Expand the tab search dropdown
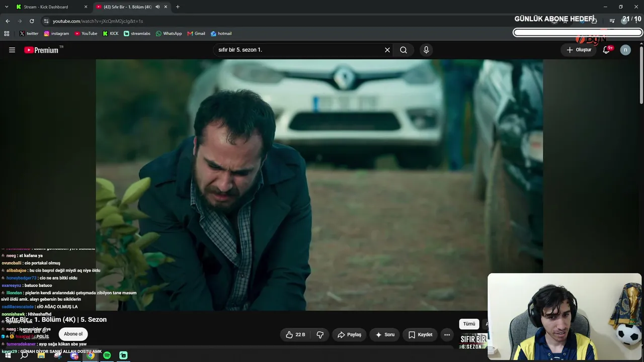 pos(7,7)
